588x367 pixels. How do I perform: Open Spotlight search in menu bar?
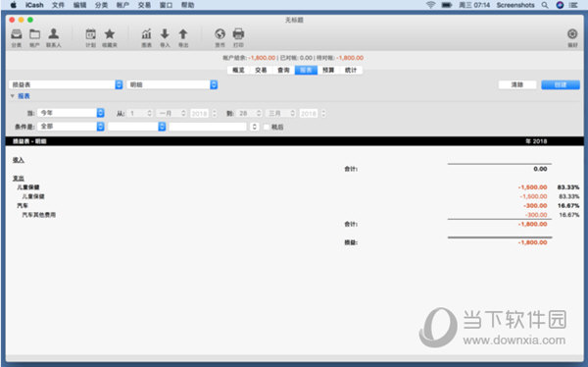click(545, 5)
